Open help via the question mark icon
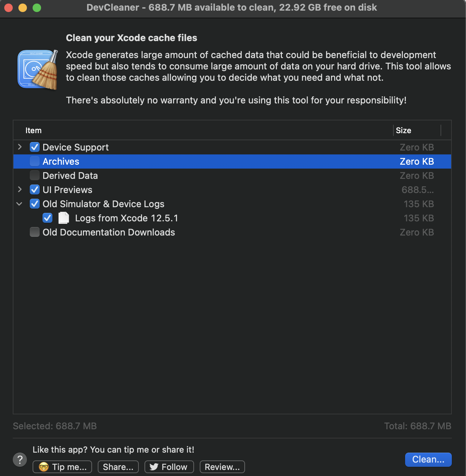 click(x=20, y=460)
